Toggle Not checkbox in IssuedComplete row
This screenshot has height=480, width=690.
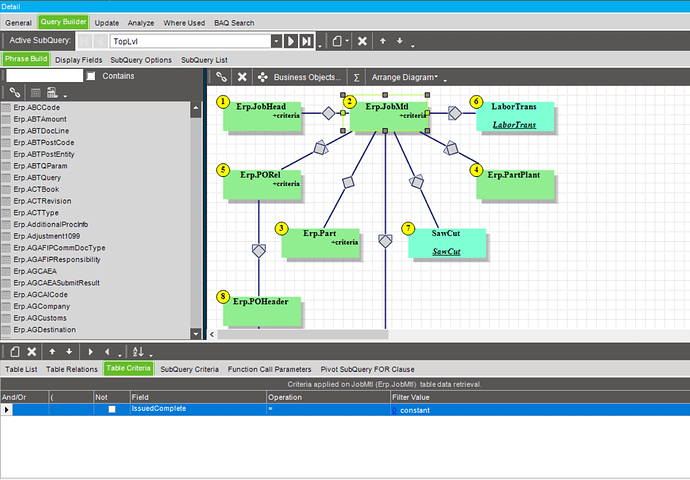[112, 409]
